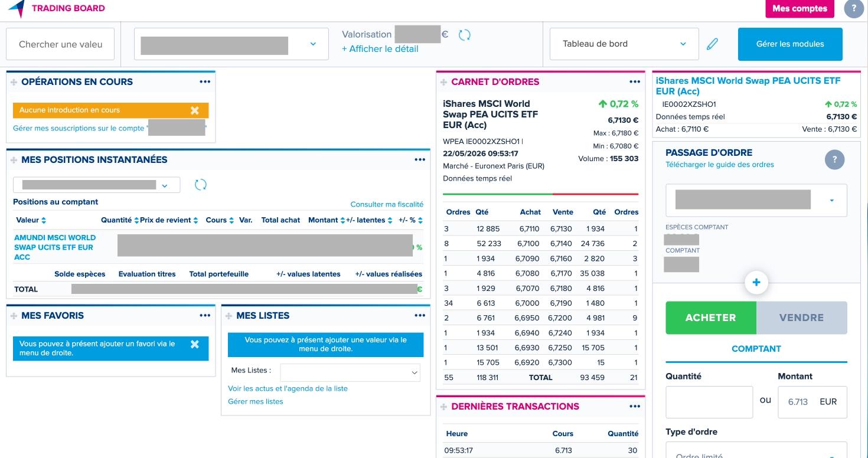Image resolution: width=868 pixels, height=458 pixels.
Task: Open the three-dot menu of Carnet d'ordres
Action: tap(635, 82)
